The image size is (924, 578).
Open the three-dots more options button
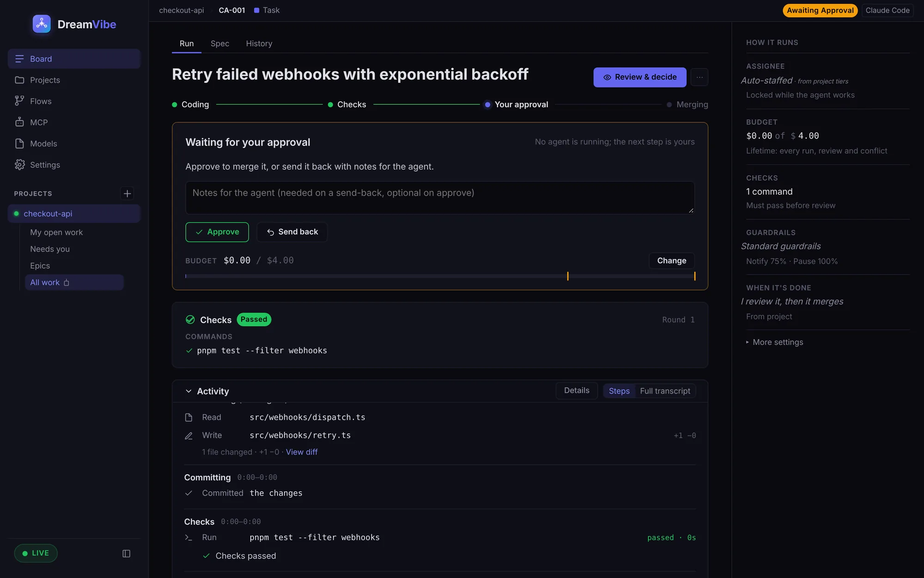(x=699, y=77)
